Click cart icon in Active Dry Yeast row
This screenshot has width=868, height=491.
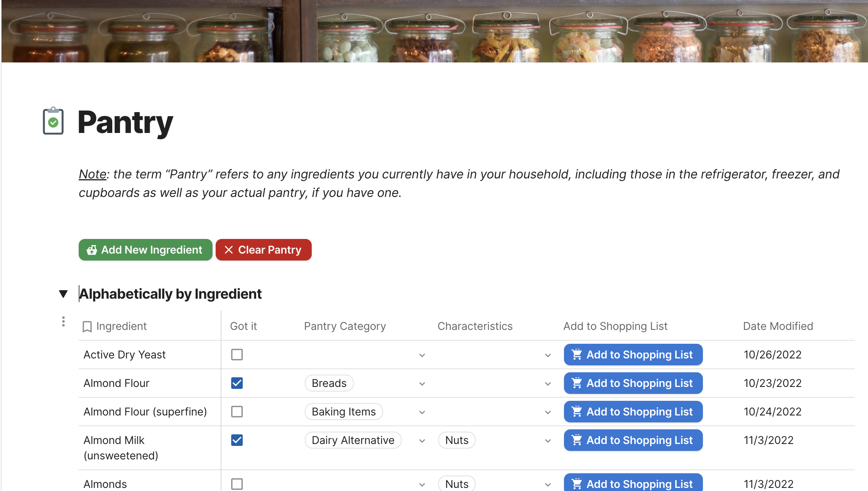point(577,354)
